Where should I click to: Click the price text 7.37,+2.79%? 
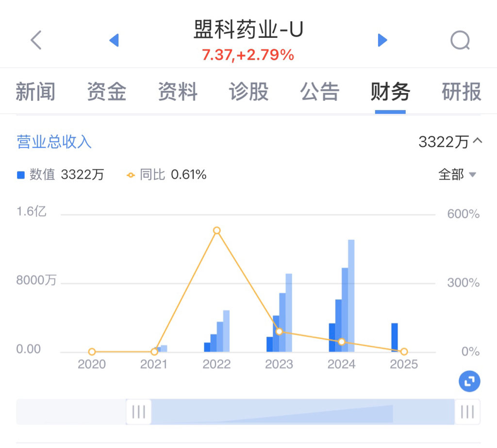tap(248, 55)
